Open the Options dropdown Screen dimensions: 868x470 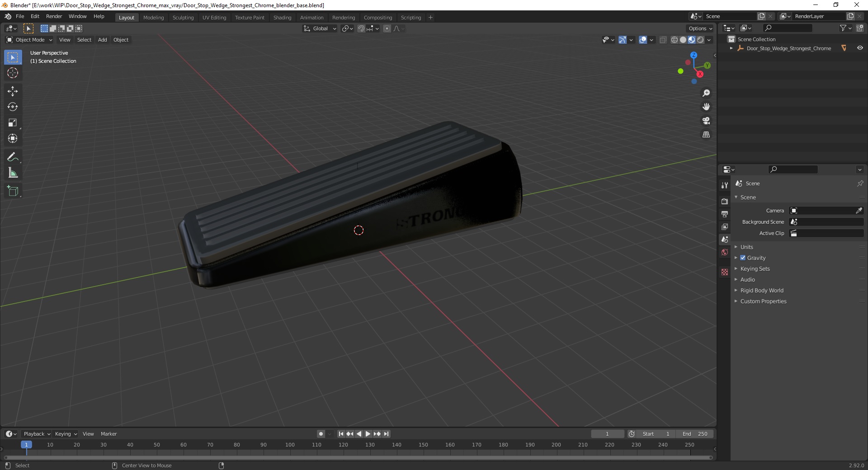pyautogui.click(x=700, y=28)
